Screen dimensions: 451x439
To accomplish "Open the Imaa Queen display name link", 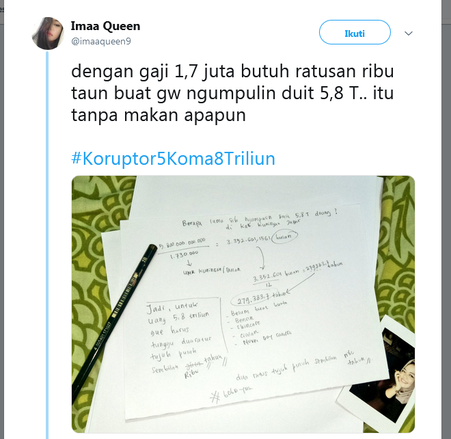I will point(105,26).
